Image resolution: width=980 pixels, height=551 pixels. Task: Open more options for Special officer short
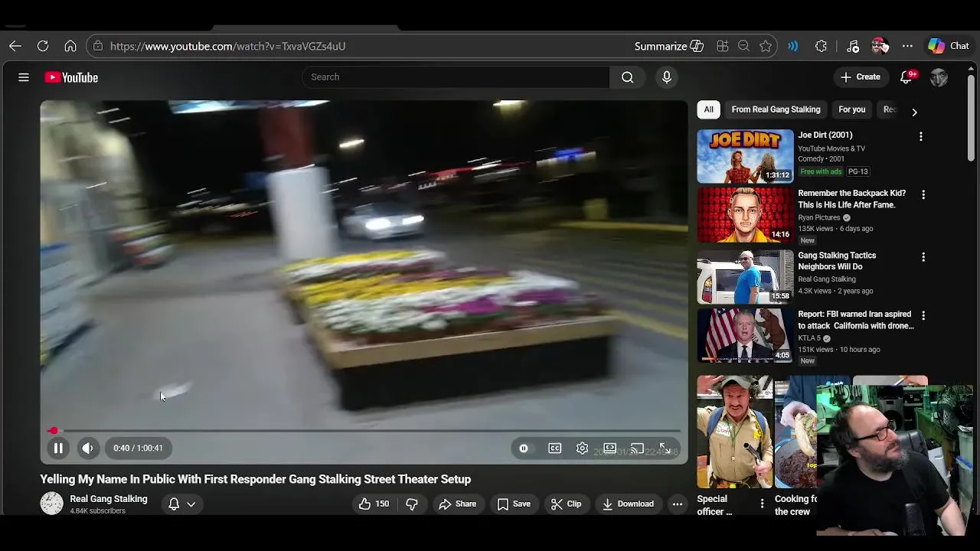pos(762,503)
